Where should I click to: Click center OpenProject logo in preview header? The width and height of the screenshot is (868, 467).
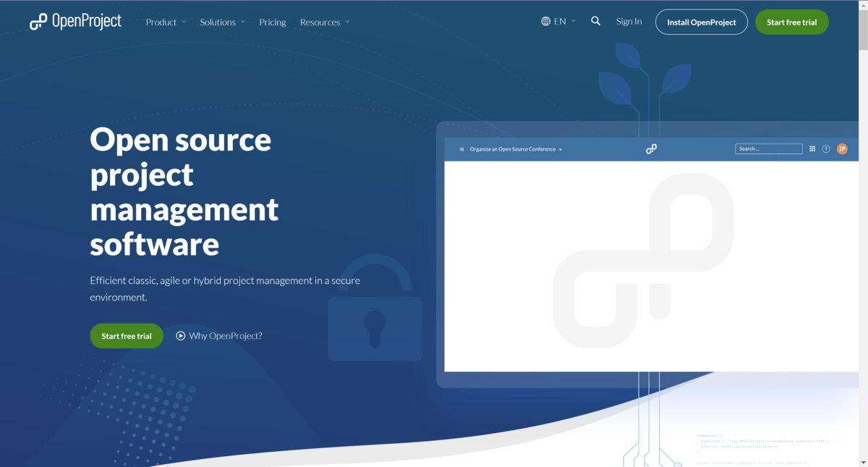(x=651, y=149)
